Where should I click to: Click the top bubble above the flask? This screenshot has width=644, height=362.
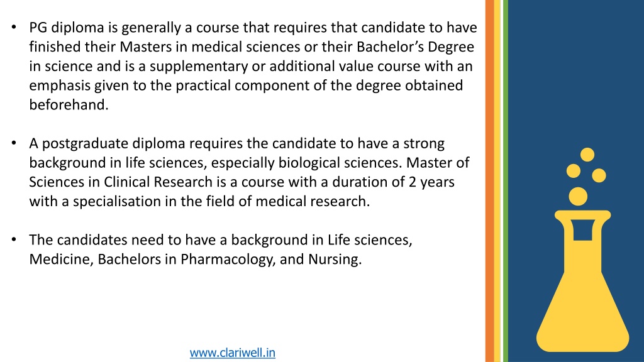tap(587, 155)
